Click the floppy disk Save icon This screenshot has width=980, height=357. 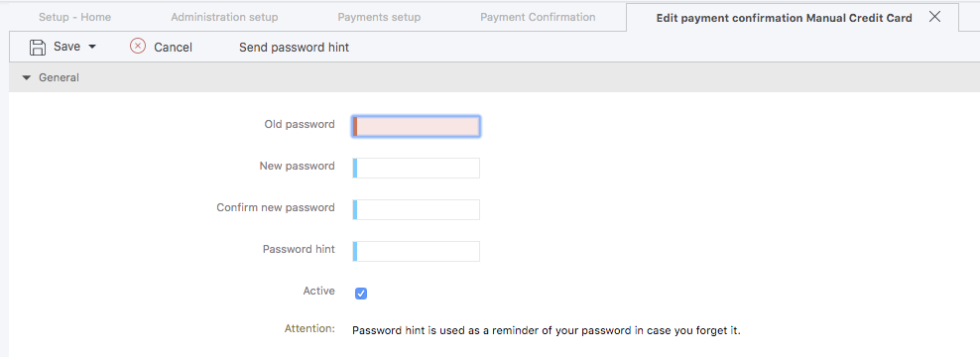pos(38,47)
